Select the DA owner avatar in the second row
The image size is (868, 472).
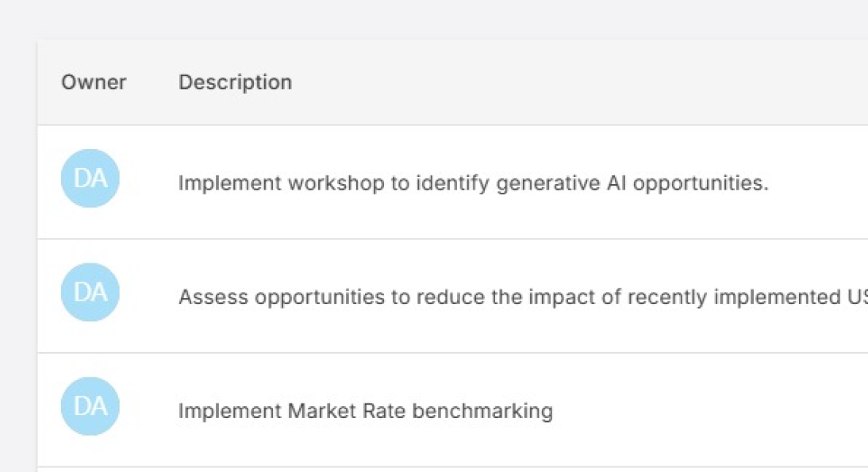90,293
